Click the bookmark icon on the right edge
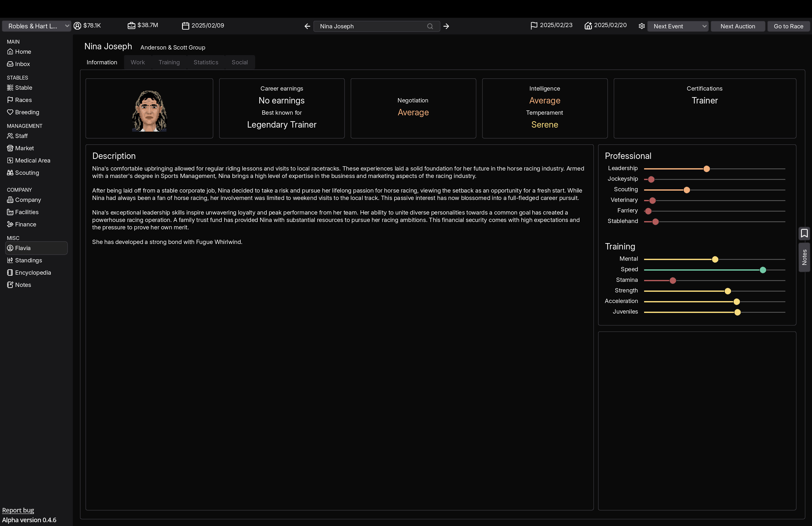The height and width of the screenshot is (526, 812). tap(804, 233)
